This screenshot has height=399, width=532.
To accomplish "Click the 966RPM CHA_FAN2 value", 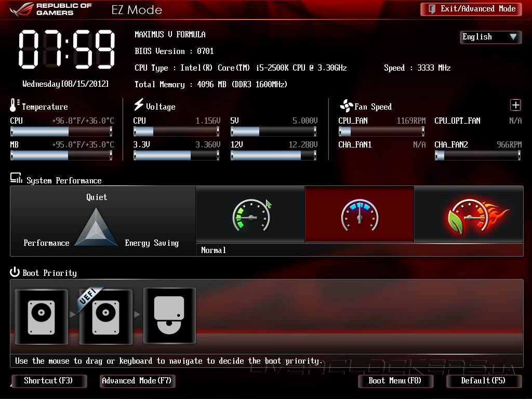I will pyautogui.click(x=509, y=145).
